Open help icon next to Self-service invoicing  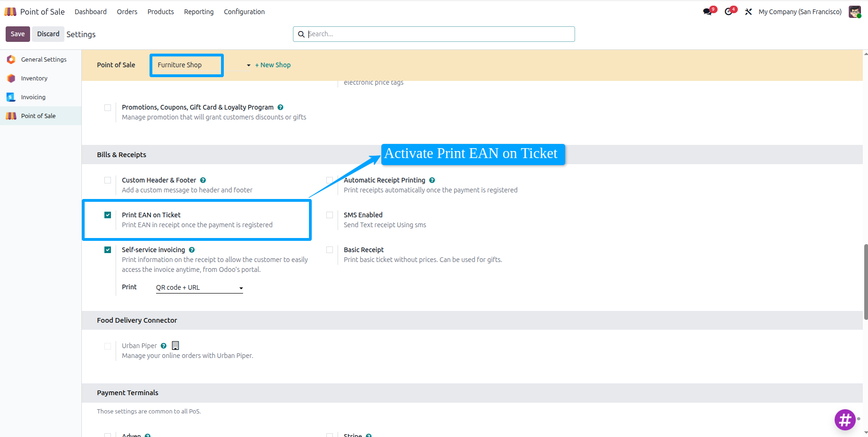click(192, 250)
